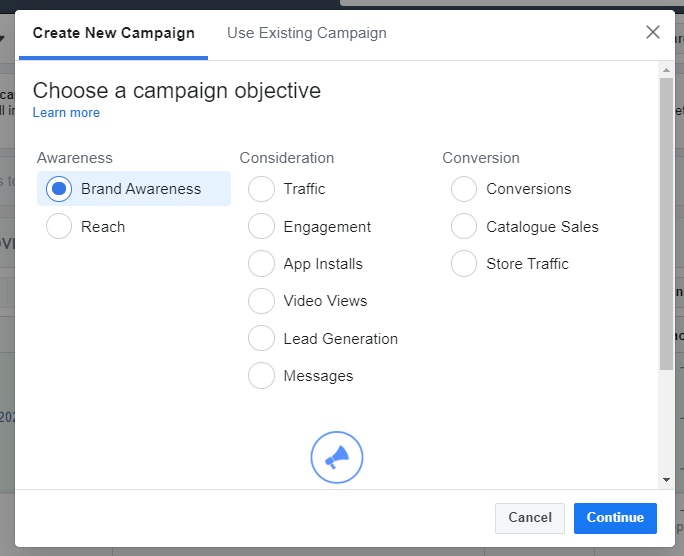Screen dimensions: 684x556
Task: Click the Consideration column heading
Action: coord(287,158)
